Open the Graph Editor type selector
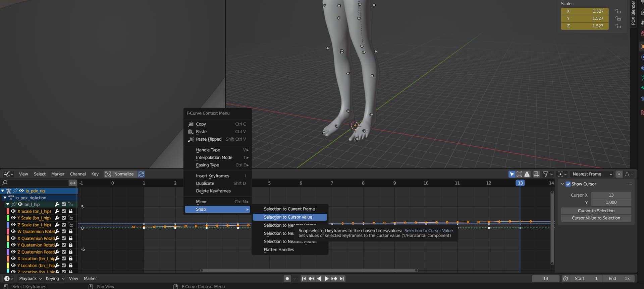 point(8,174)
